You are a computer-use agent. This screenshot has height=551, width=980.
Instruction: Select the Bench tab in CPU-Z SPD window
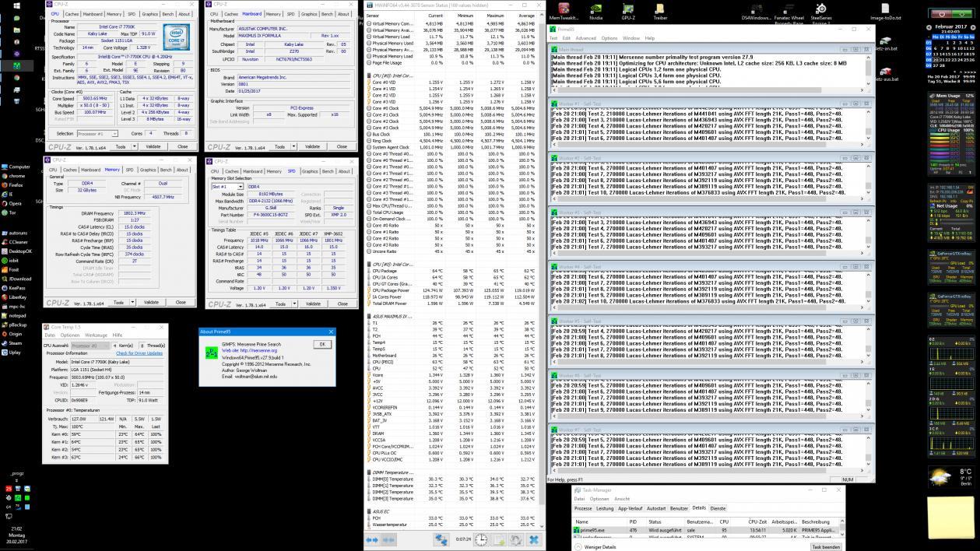click(x=328, y=171)
